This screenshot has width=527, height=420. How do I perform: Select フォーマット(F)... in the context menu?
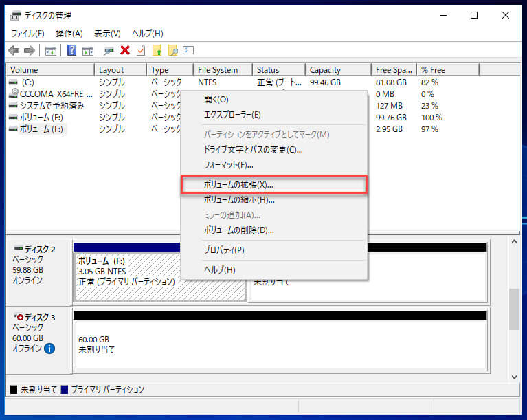229,165
